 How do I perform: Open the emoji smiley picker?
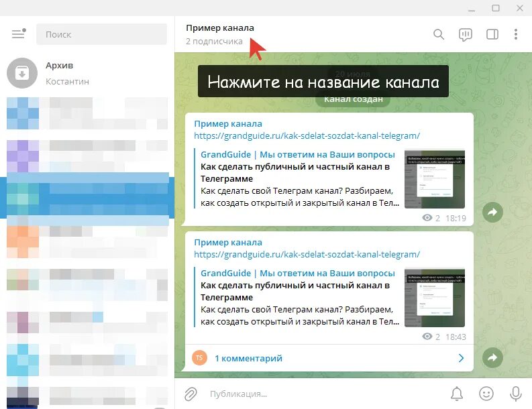[x=486, y=394]
